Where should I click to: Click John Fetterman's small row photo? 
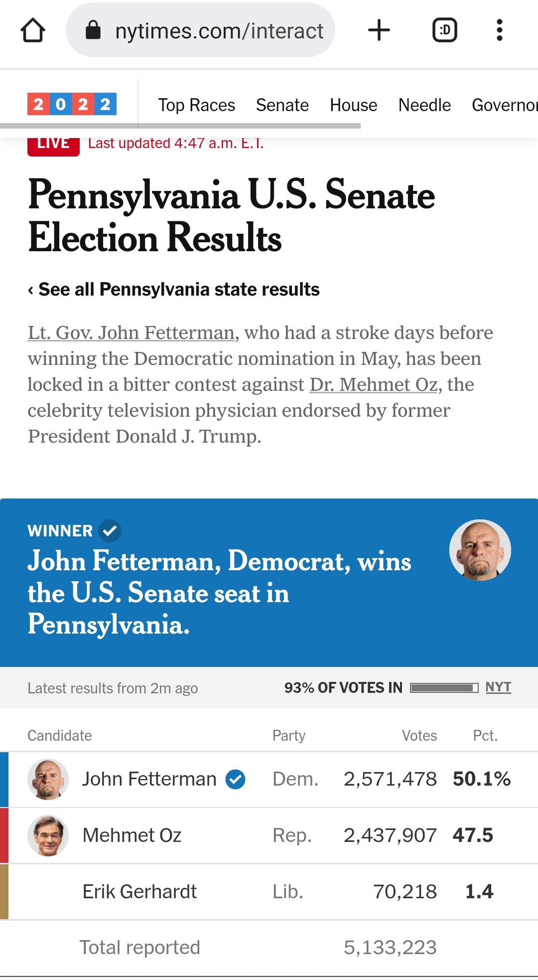pyautogui.click(x=48, y=779)
